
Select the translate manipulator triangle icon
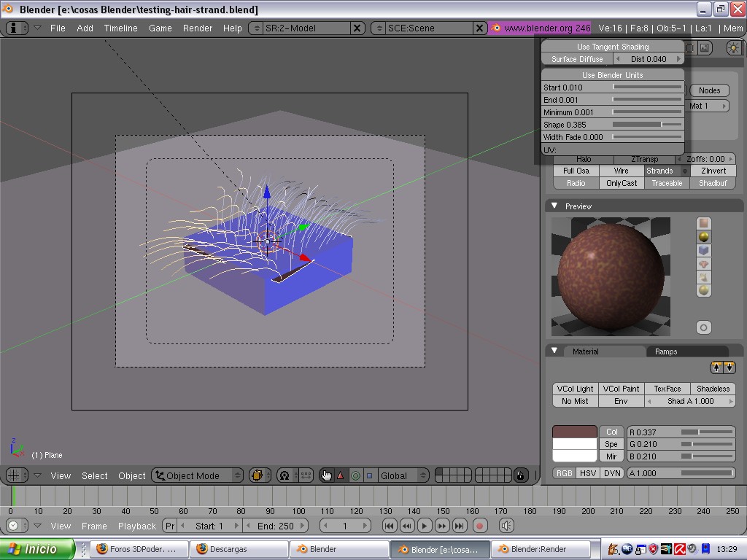click(340, 475)
